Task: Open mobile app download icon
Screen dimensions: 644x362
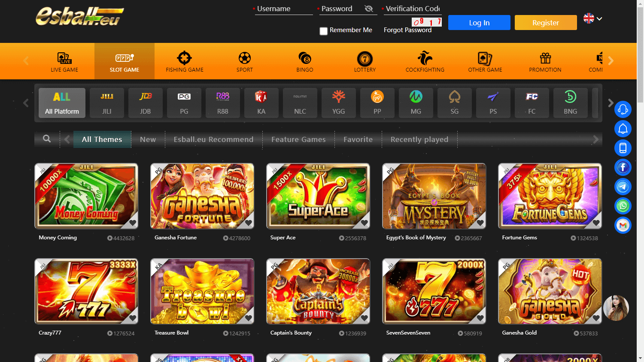Action: click(623, 148)
